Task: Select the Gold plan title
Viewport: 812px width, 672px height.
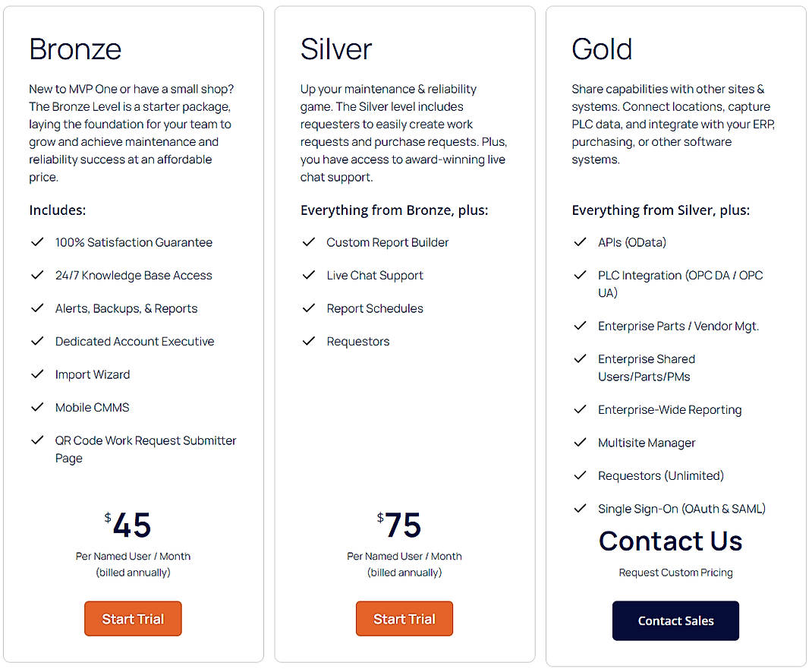Action: pyautogui.click(x=602, y=49)
